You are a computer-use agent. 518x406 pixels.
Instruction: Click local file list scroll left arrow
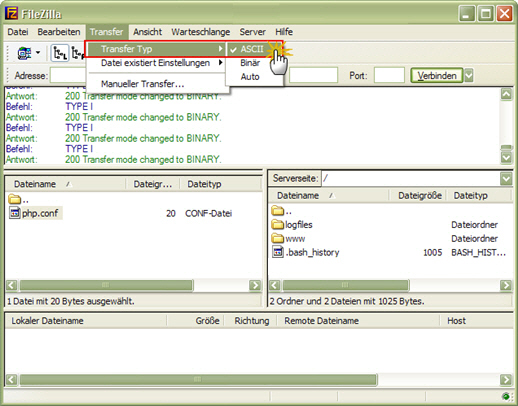tap(12, 285)
